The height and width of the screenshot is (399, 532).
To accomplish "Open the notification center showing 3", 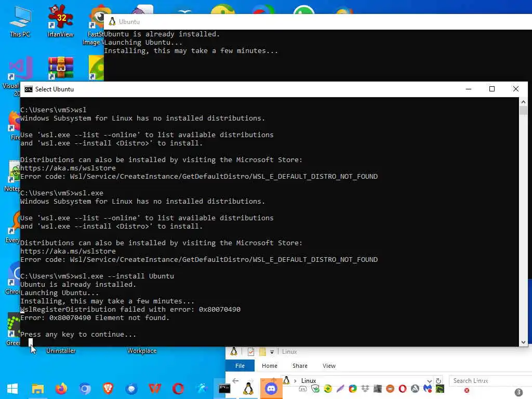I will [x=518, y=392].
